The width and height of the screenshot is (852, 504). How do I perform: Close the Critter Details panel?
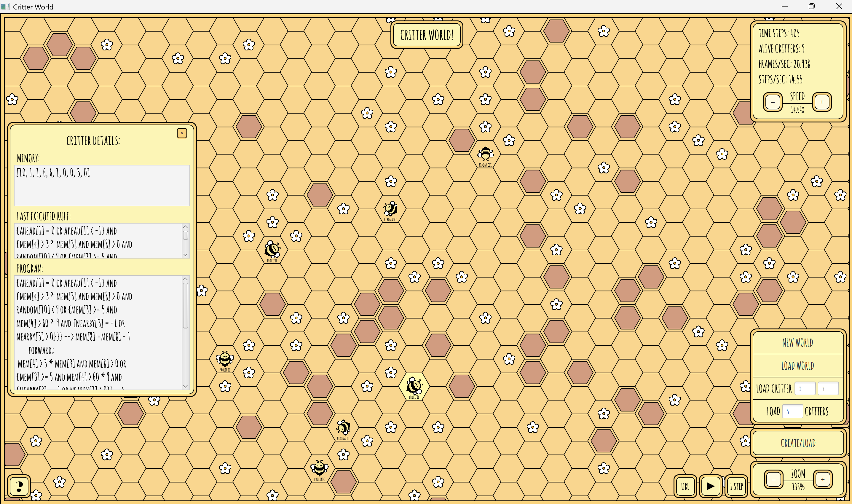point(182,133)
